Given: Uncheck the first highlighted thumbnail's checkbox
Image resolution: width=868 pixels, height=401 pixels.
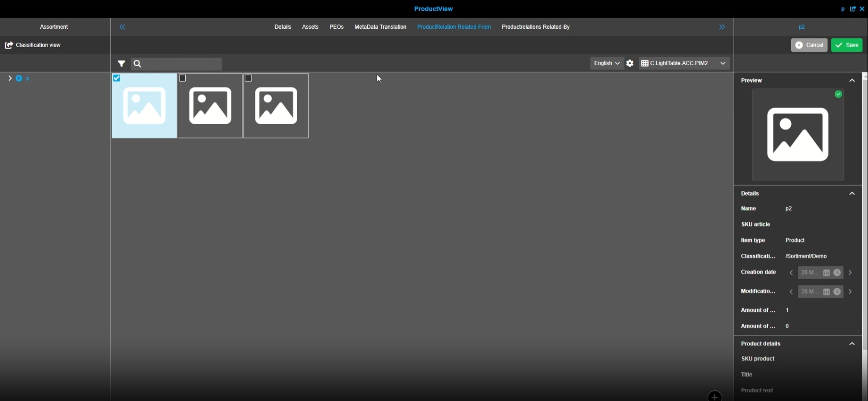Looking at the screenshot, I should (117, 78).
